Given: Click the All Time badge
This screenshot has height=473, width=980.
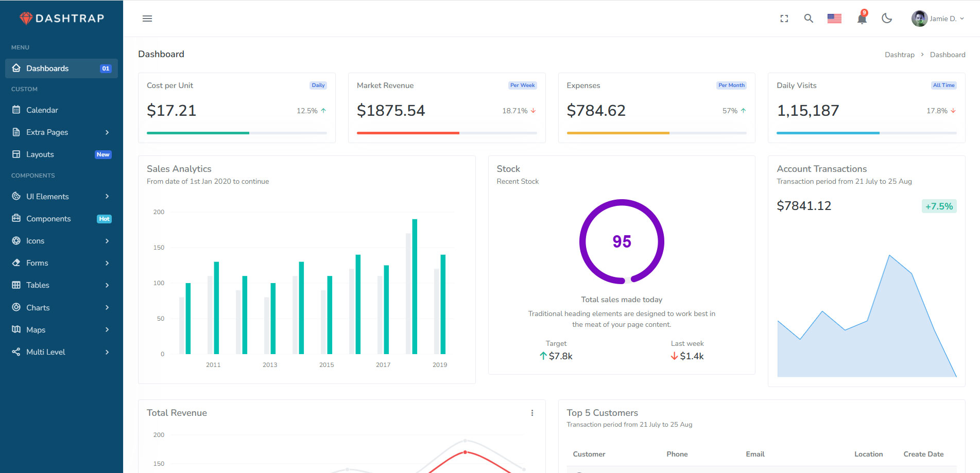Looking at the screenshot, I should 943,85.
